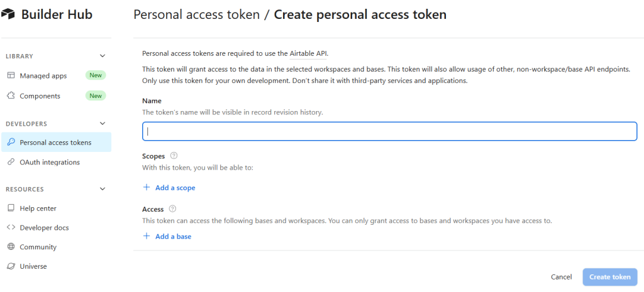Collapse the DEVELOPERS section chevron

pyautogui.click(x=103, y=124)
